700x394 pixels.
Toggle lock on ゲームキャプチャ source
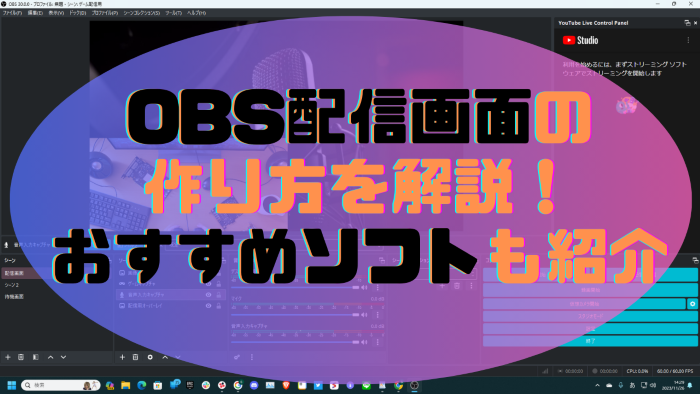click(219, 284)
